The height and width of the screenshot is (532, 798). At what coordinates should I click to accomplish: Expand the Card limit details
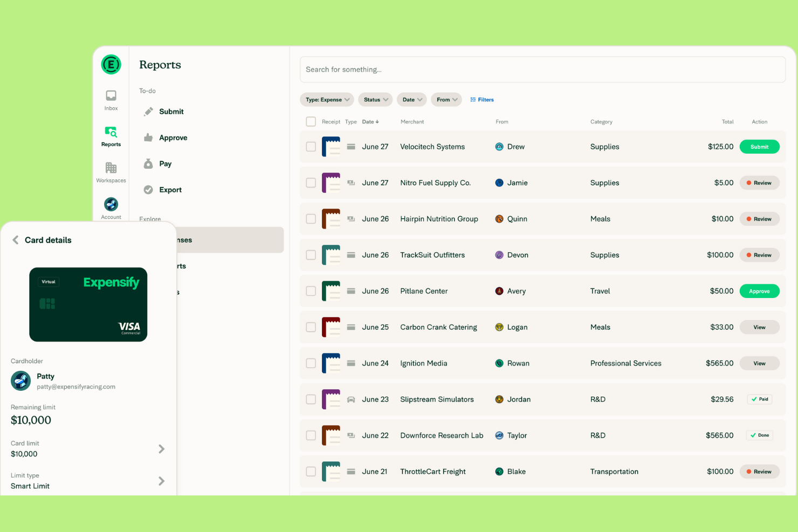(161, 448)
